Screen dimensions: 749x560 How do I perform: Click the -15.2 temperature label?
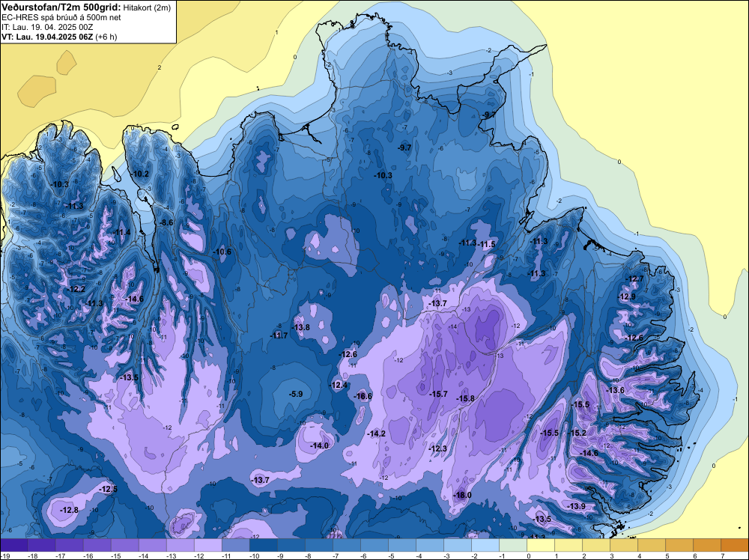577,433
